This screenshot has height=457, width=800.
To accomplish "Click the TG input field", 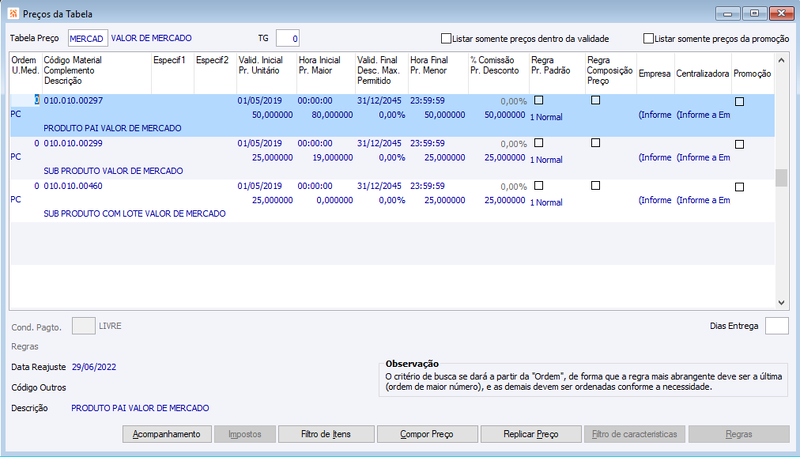I will [x=287, y=38].
